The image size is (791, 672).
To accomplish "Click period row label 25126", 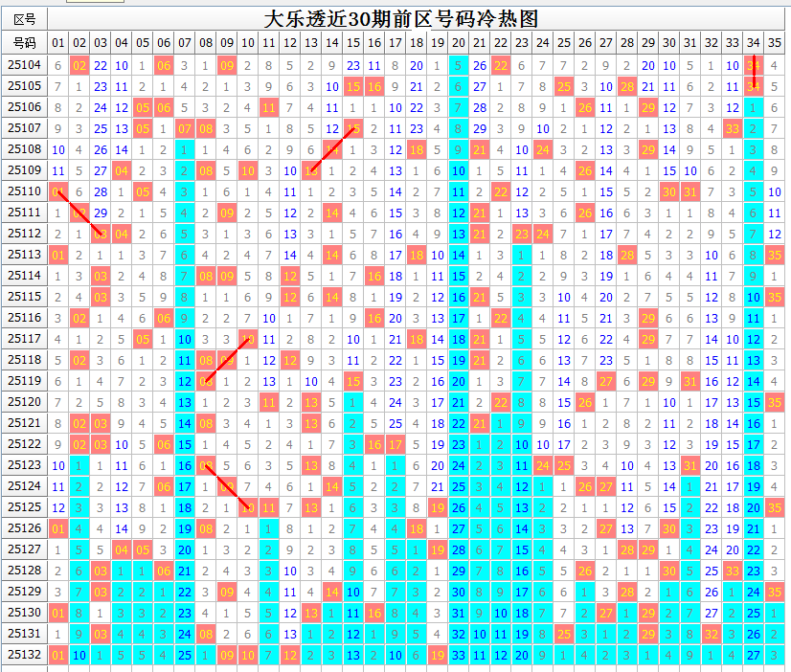I will click(x=24, y=528).
